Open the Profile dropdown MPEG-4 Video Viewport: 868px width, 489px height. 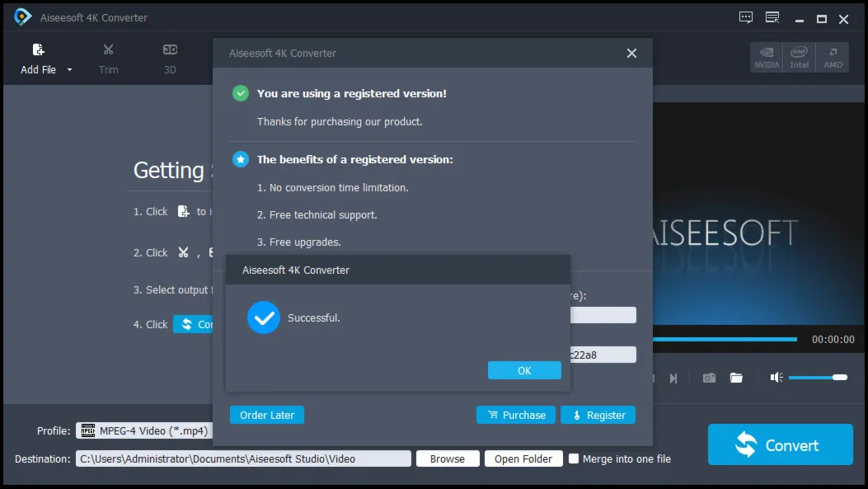point(144,430)
